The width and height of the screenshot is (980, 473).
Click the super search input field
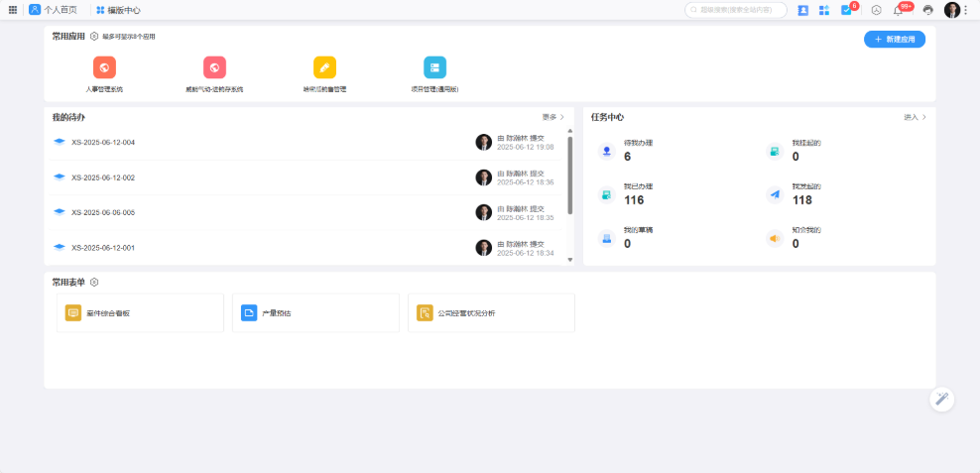pyautogui.click(x=736, y=10)
